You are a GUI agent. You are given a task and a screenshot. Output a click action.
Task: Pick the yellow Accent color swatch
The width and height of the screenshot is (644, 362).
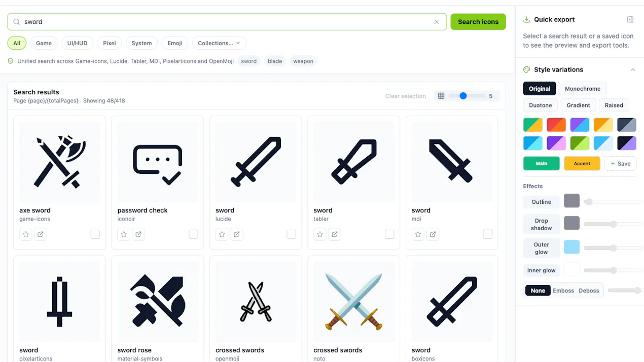582,164
